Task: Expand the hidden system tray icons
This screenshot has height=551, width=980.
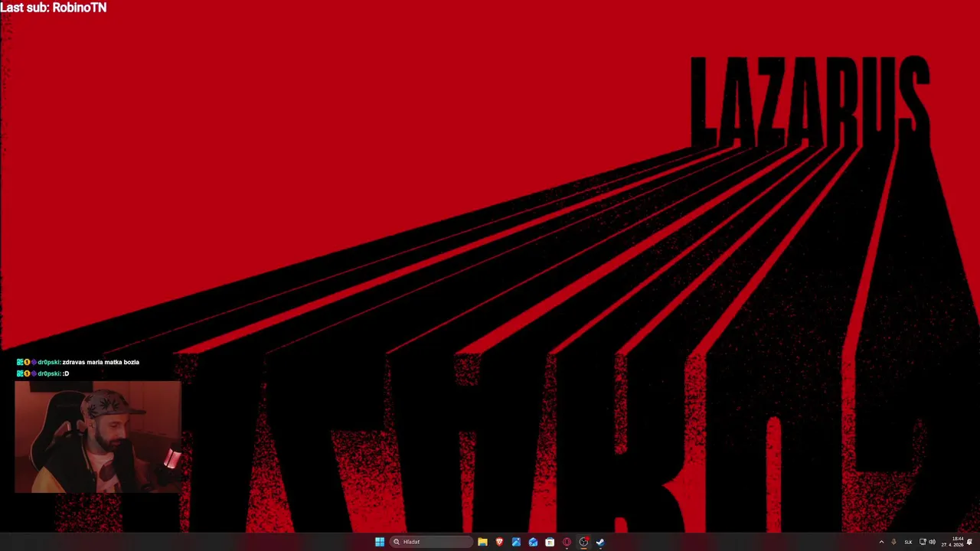Action: [x=881, y=542]
